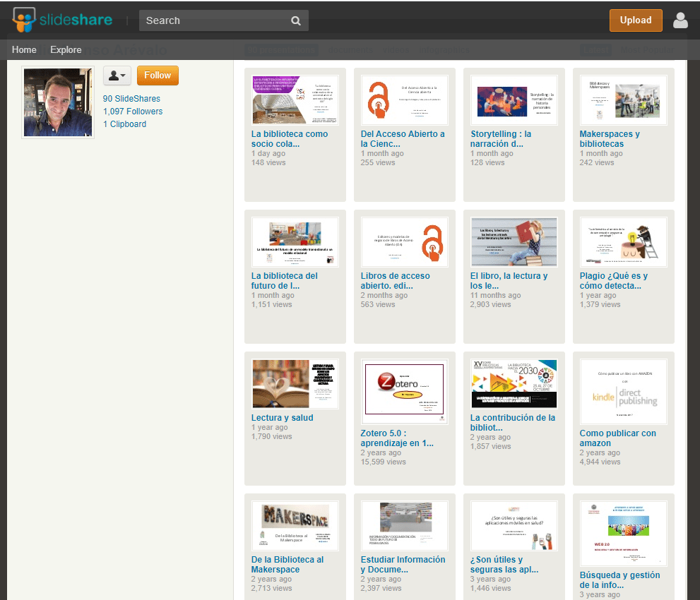Screen dimensions: 700x600
Task: Open the user account icon
Action: point(680,20)
